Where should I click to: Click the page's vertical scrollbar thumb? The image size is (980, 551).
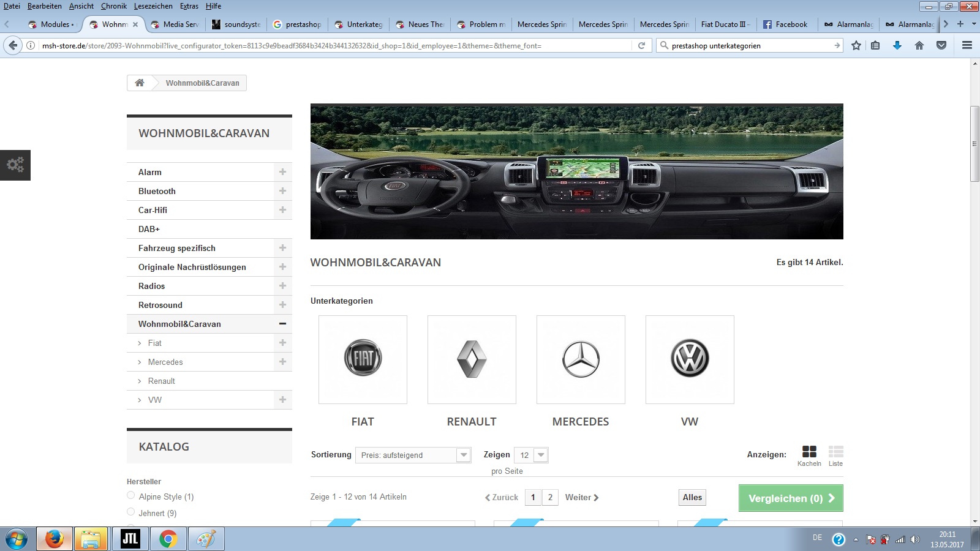coord(974,144)
